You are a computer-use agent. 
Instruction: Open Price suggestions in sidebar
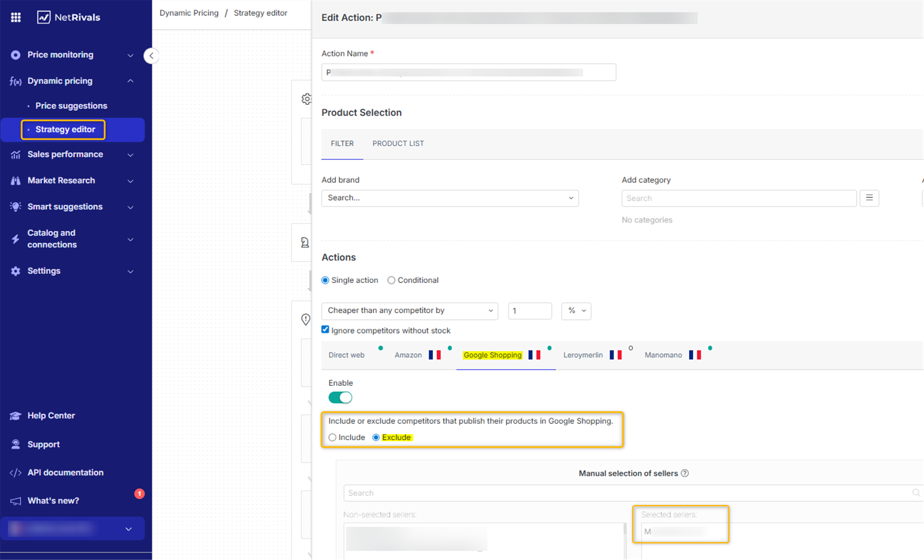click(x=71, y=106)
